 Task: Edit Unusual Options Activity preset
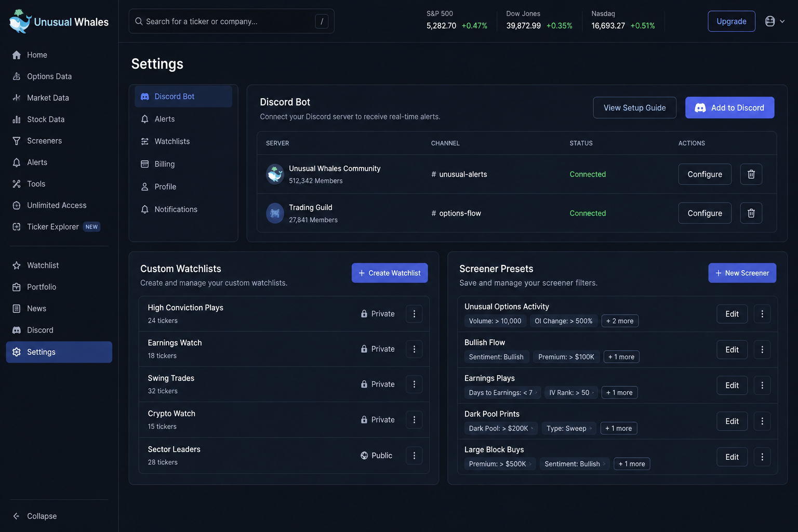click(x=732, y=314)
